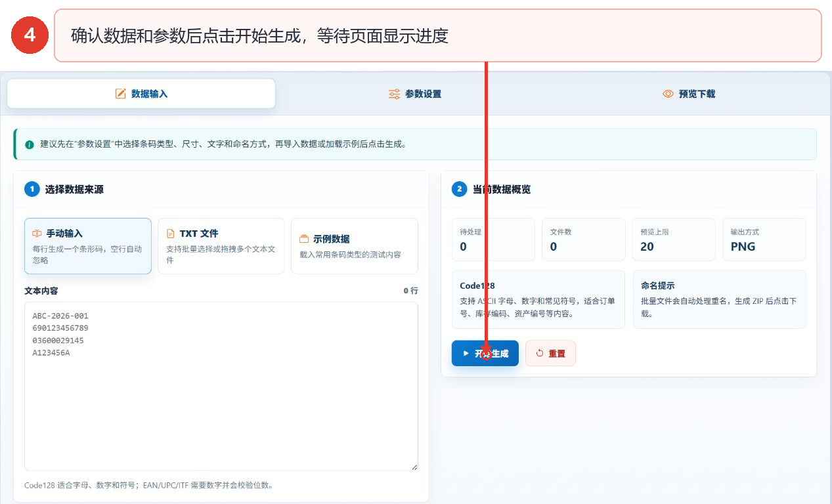The width and height of the screenshot is (832, 504).
Task: Switch to the 数据输入 tab
Action: [x=141, y=94]
